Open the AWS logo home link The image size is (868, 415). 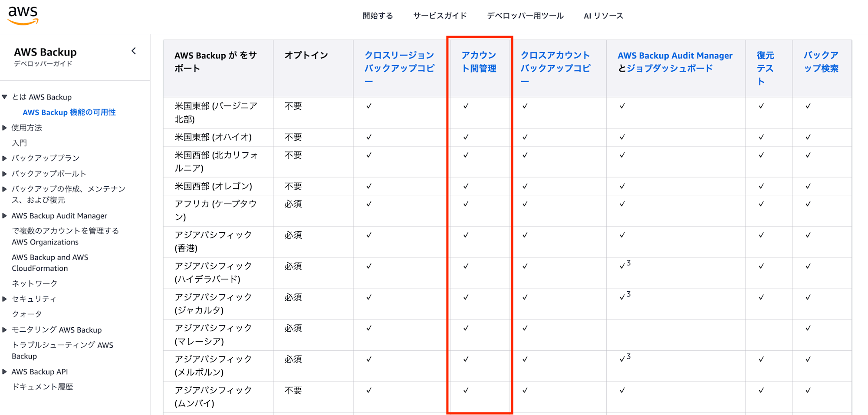(23, 16)
